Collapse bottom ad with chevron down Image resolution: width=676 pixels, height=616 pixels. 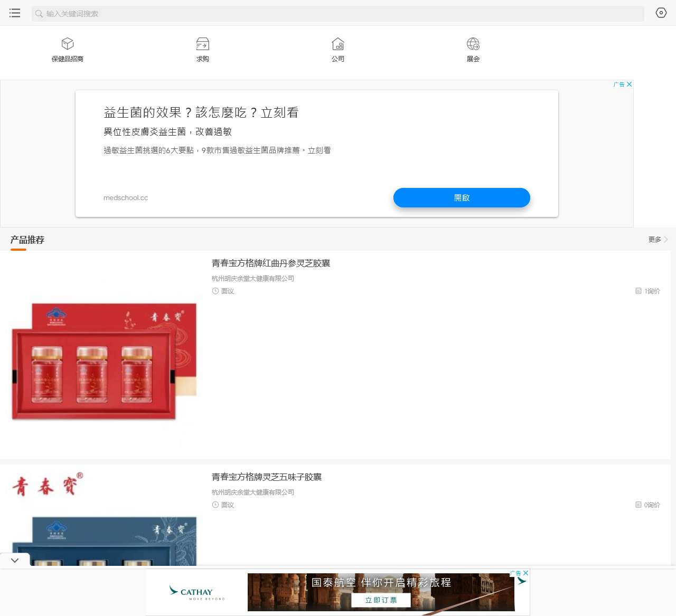point(15,560)
